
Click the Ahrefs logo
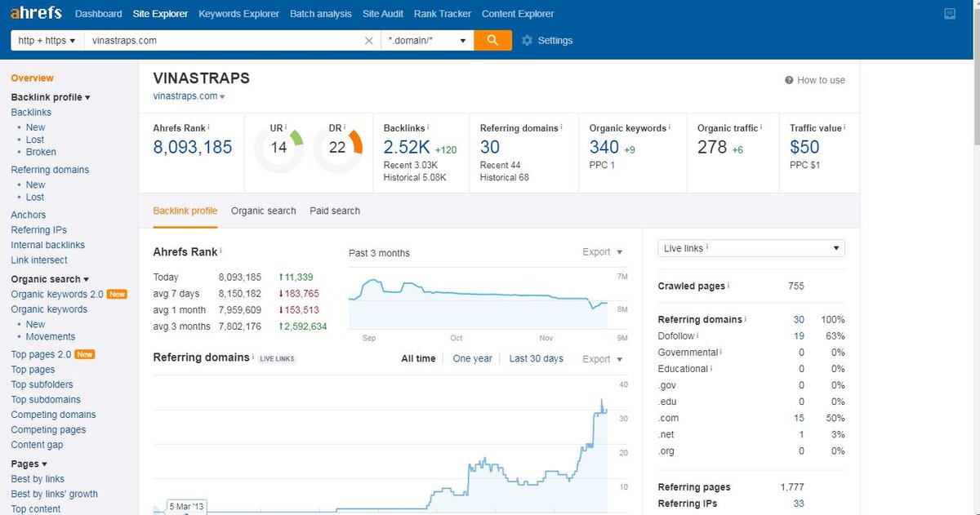point(37,13)
